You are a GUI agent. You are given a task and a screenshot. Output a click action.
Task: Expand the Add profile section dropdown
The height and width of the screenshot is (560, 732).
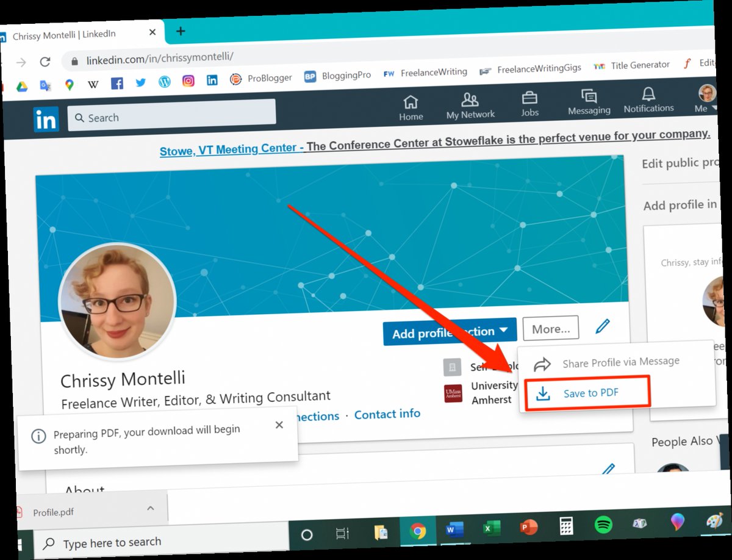pyautogui.click(x=450, y=331)
